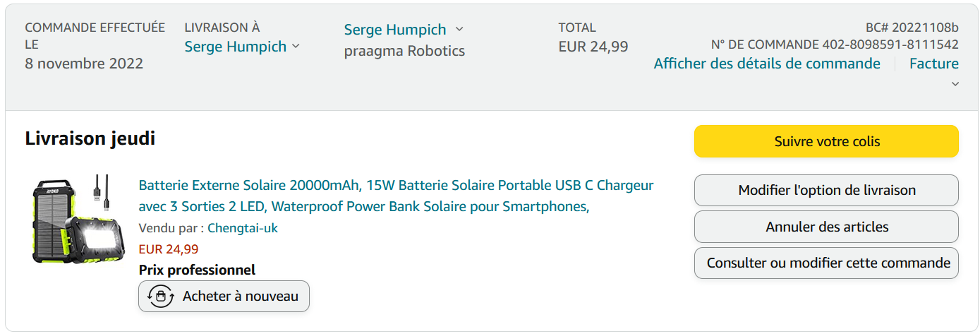
Task: Click the yellow Suivre votre colis button
Action: click(x=826, y=141)
